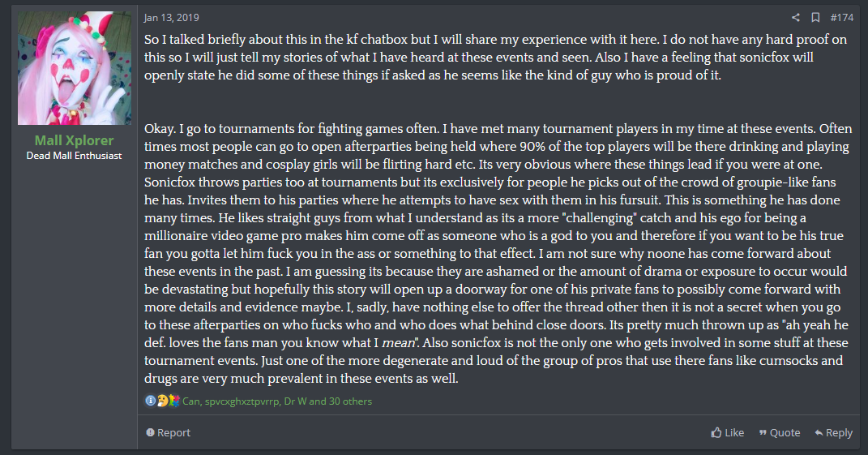Viewport: 868px width, 455px height.
Task: Bookmark this post using the bookmark icon
Action: tap(815, 18)
